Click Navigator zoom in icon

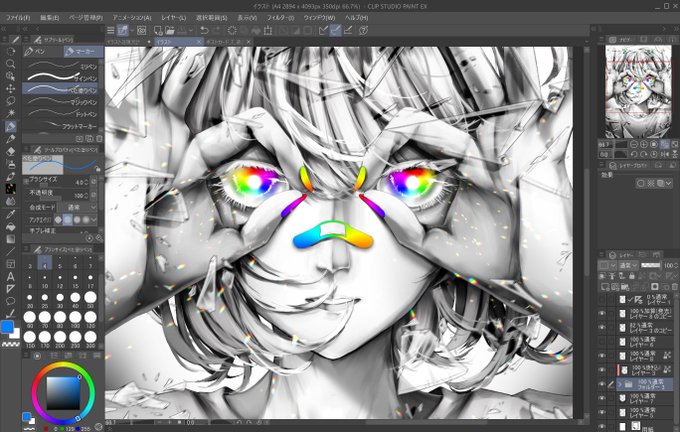pyautogui.click(x=644, y=144)
